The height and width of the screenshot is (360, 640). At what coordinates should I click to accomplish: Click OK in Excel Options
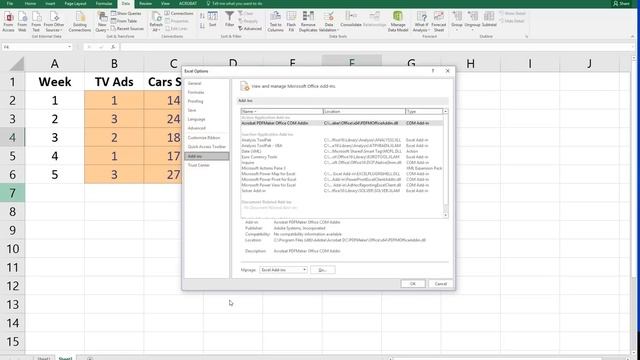coord(413,284)
